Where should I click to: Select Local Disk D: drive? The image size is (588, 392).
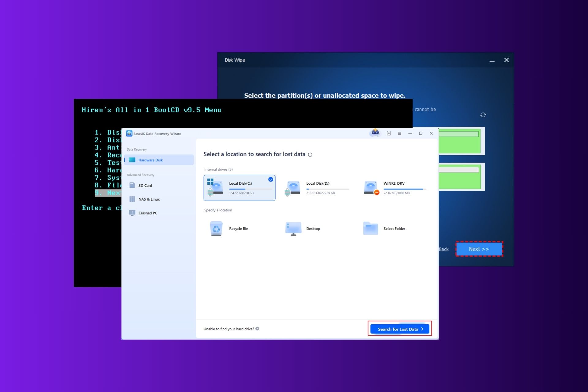coord(317,188)
